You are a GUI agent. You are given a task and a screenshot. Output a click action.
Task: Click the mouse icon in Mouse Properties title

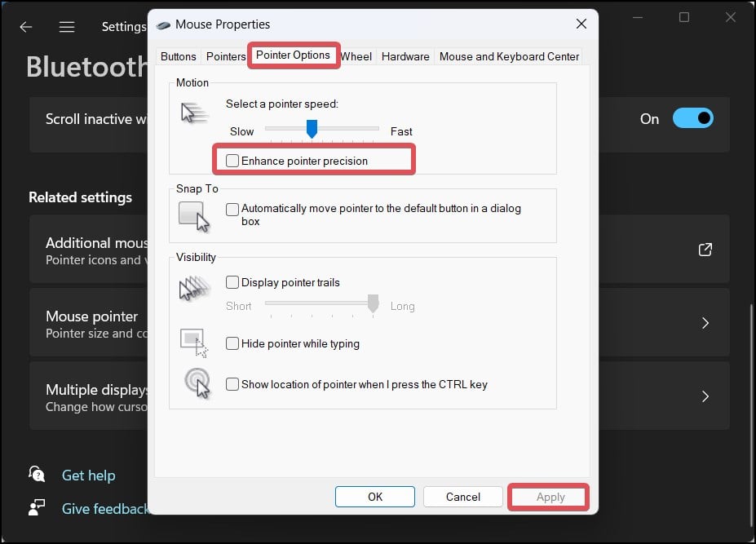point(163,25)
